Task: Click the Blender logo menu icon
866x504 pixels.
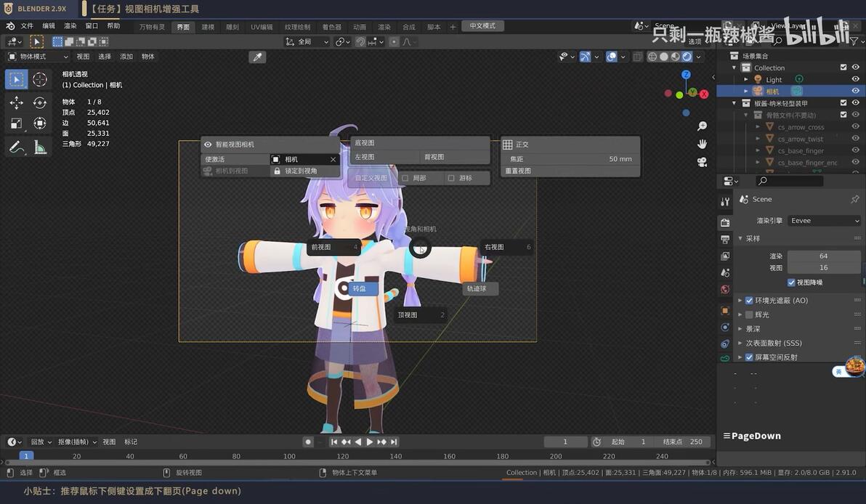Action: [x=10, y=26]
